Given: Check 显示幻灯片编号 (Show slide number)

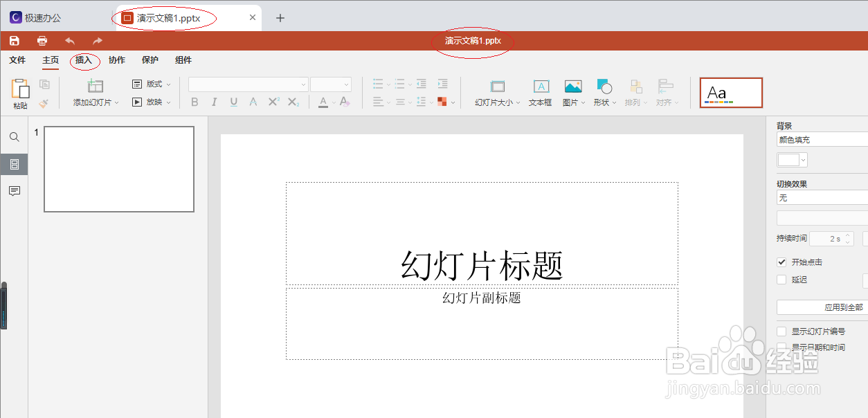Looking at the screenshot, I should tap(781, 331).
